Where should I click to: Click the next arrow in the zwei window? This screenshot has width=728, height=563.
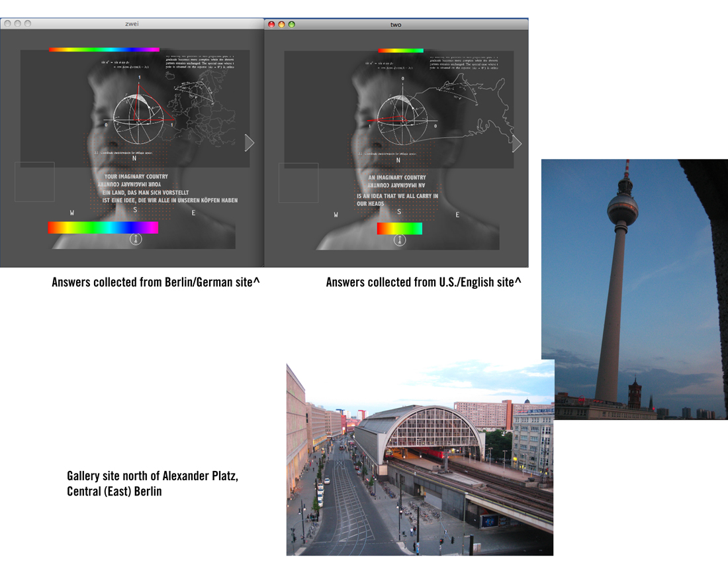[x=250, y=142]
